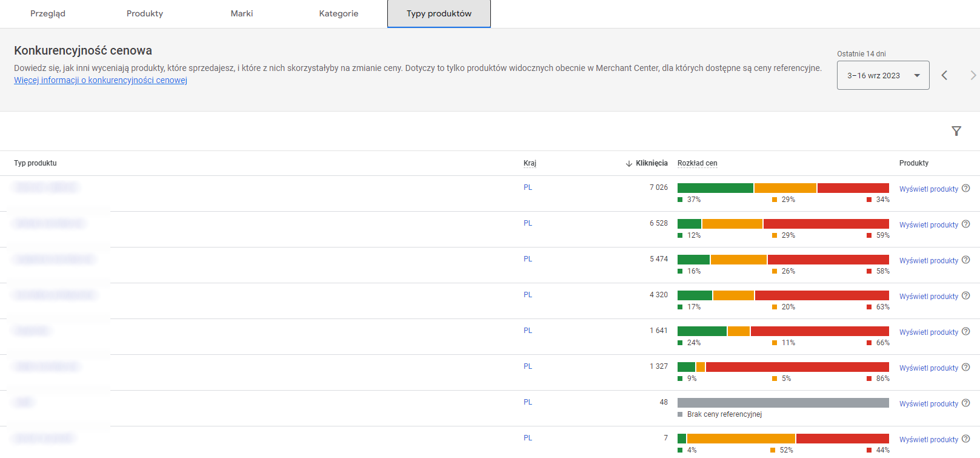
Task: Click the Produkty column header
Action: click(x=914, y=163)
